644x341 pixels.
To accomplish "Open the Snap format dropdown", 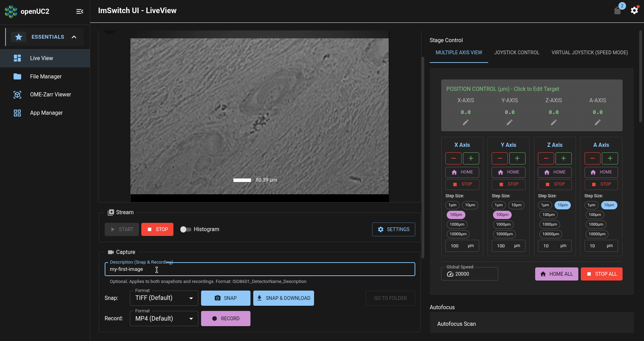I will [x=163, y=298].
